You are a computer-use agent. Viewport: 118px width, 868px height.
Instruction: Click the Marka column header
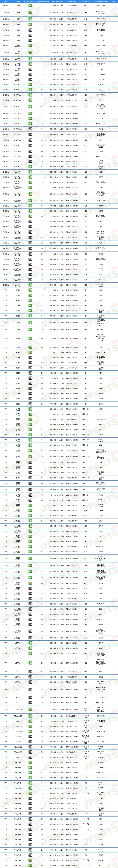pos(6,1)
